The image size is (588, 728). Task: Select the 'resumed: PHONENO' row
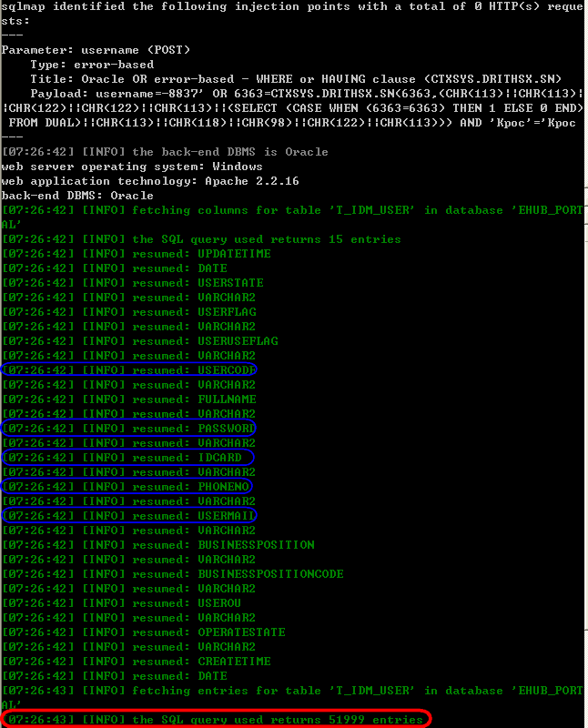click(x=126, y=487)
